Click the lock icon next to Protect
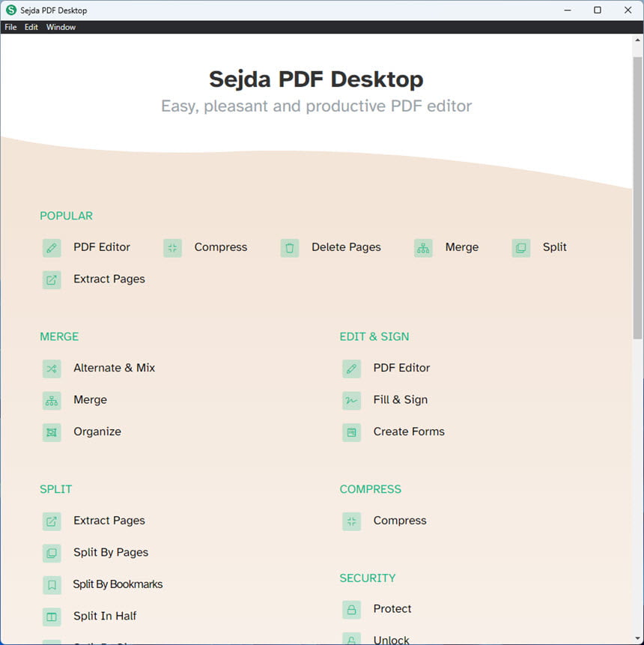Screen dimensions: 644x645 [x=352, y=610]
